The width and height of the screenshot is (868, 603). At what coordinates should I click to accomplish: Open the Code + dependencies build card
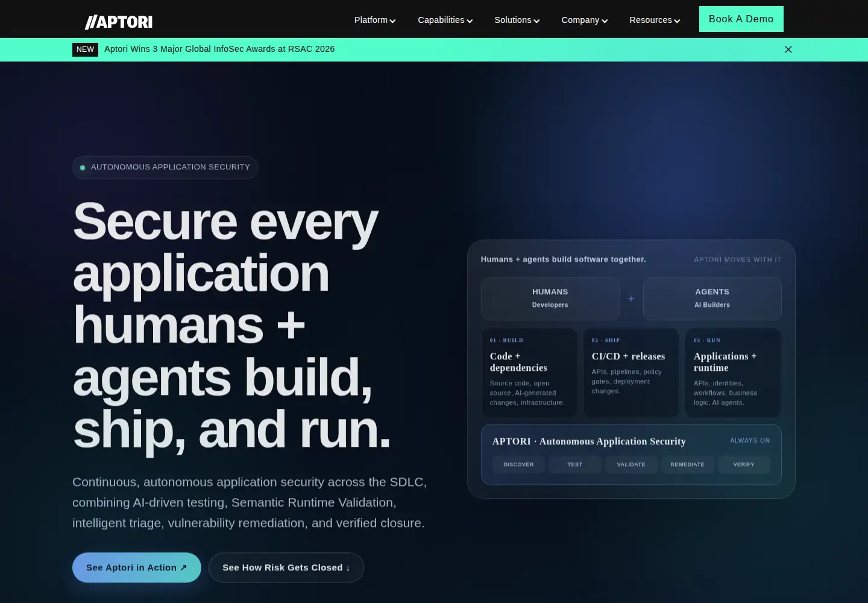tap(529, 373)
